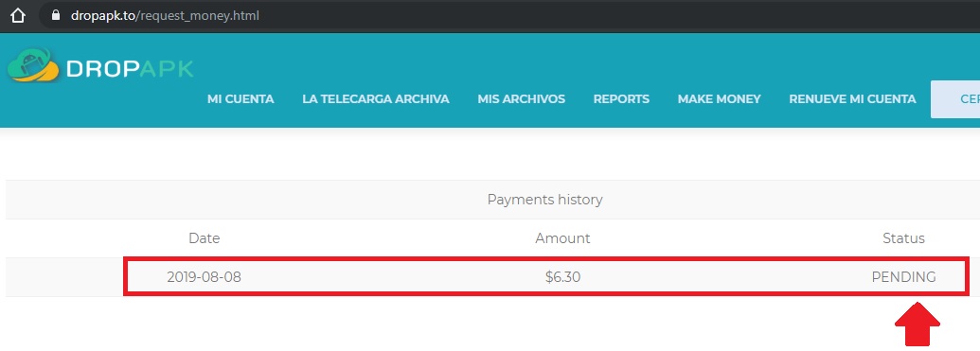Click the partially visible logout button
980x351 pixels.
(x=955, y=99)
